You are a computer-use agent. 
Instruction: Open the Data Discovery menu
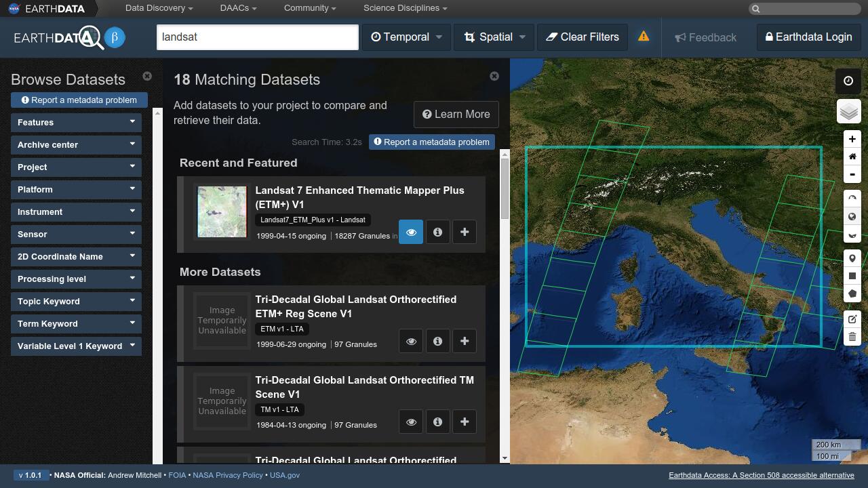click(x=159, y=8)
